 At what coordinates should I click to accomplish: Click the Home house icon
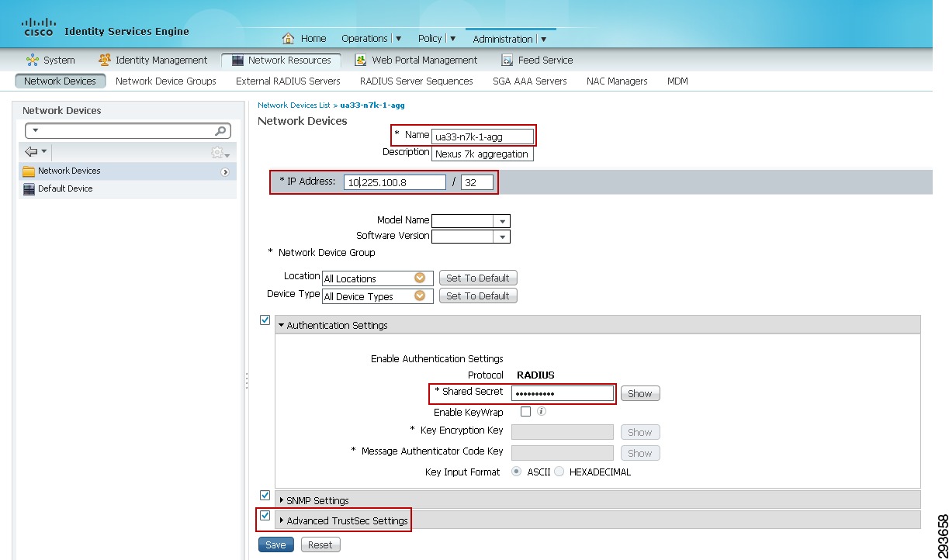coord(289,39)
